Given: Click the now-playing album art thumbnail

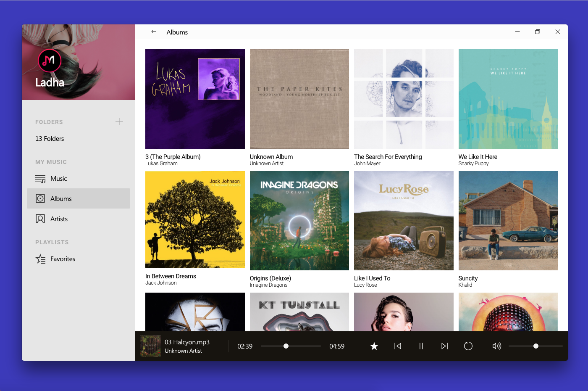Looking at the screenshot, I should [151, 346].
